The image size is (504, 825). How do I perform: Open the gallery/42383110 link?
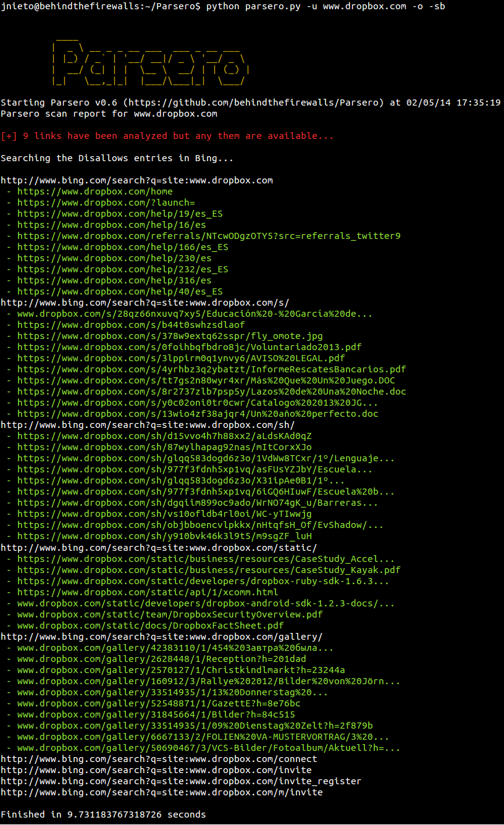(x=175, y=647)
